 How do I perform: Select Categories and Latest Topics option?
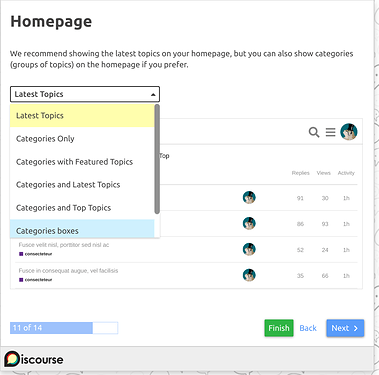82,185
